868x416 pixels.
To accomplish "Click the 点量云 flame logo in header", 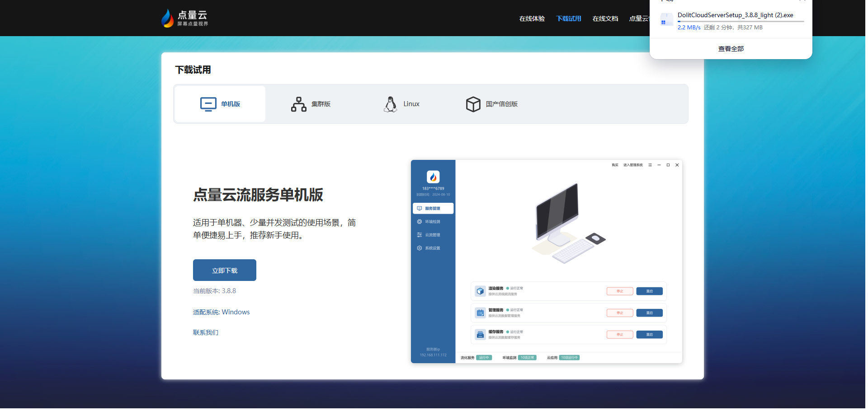I will 168,19.
